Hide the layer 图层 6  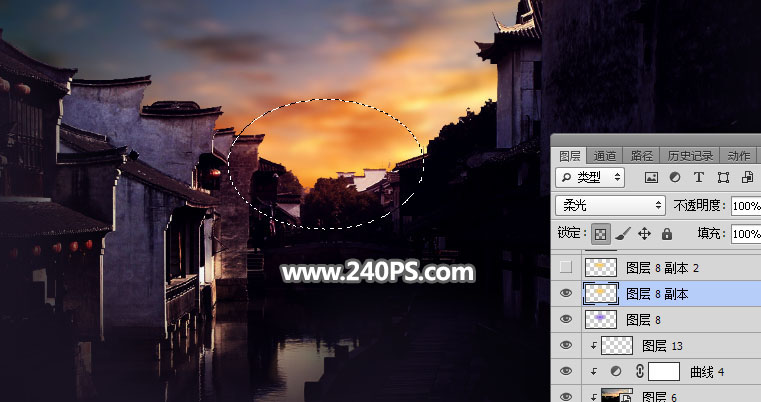click(566, 397)
